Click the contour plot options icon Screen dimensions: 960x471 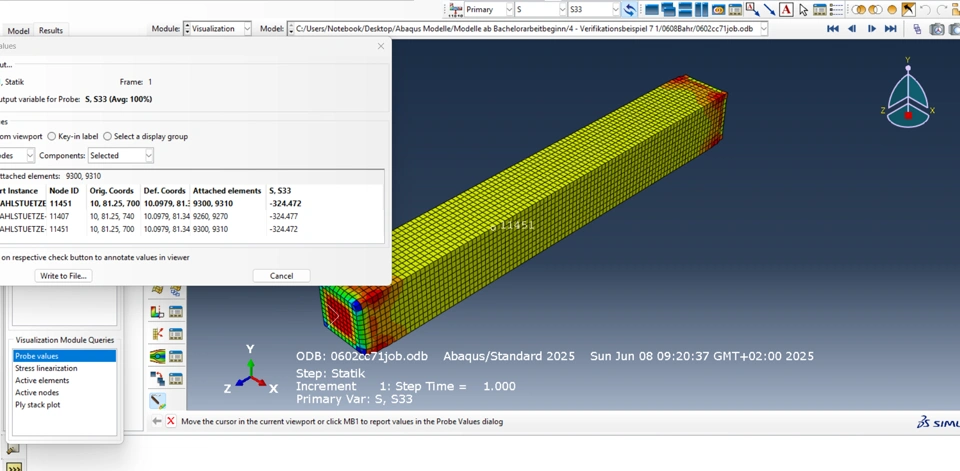coord(157,356)
